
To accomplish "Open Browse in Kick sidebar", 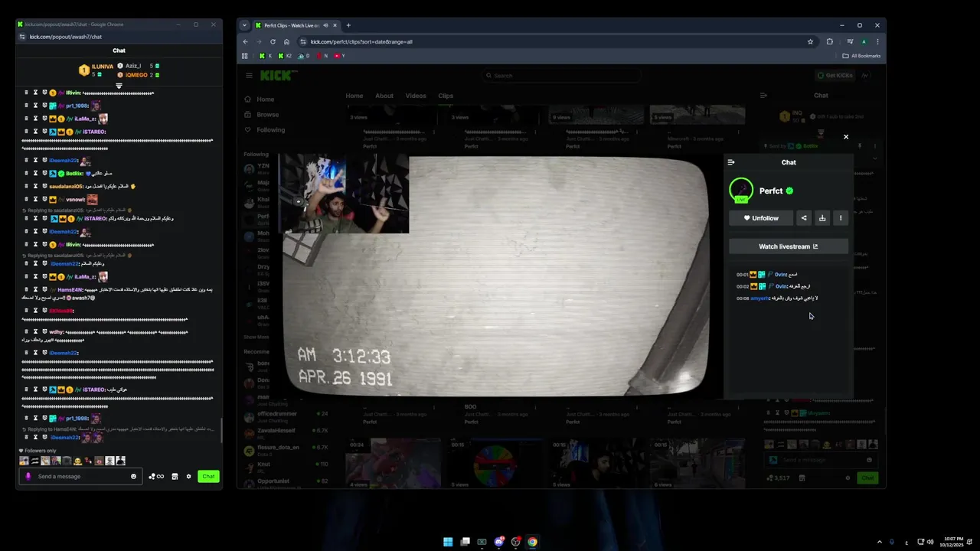I will [262, 115].
